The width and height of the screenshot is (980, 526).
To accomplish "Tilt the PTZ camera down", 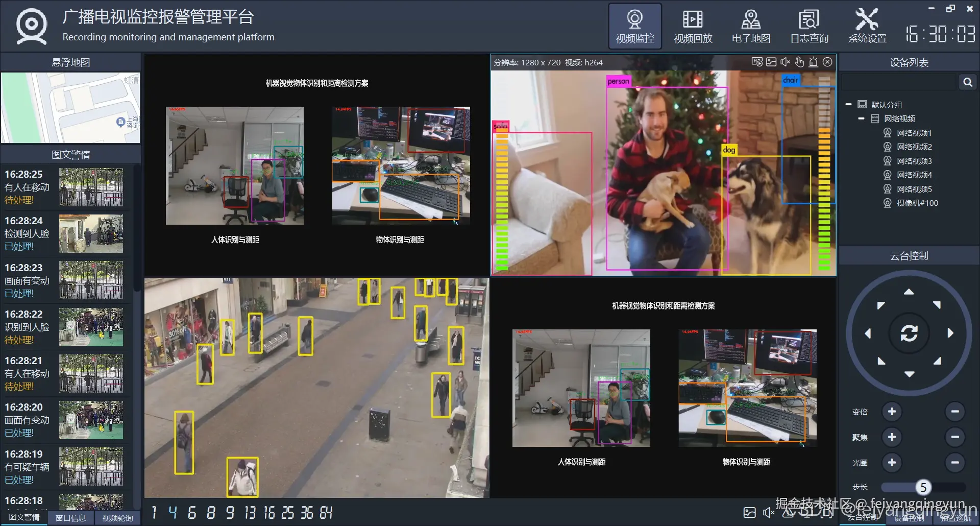I will pyautogui.click(x=909, y=374).
